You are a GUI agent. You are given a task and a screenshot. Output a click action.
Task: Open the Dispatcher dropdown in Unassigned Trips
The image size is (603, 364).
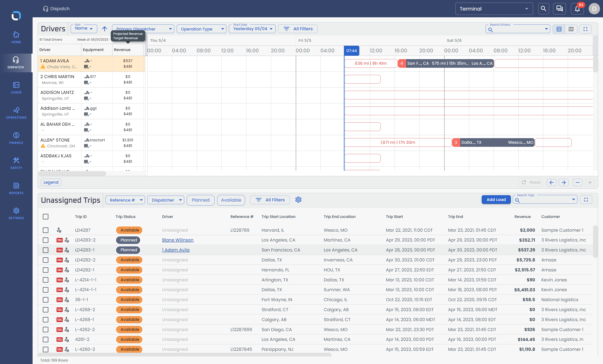coord(166,200)
